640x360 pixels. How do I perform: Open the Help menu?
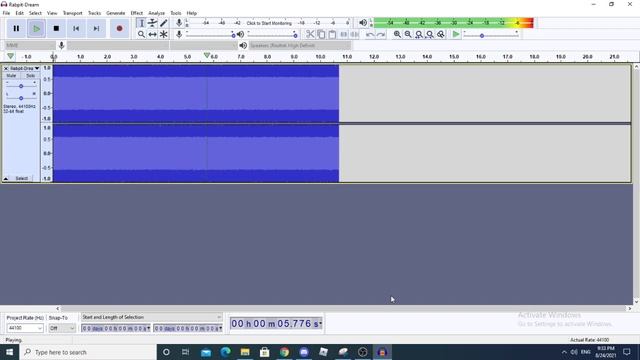[191, 13]
